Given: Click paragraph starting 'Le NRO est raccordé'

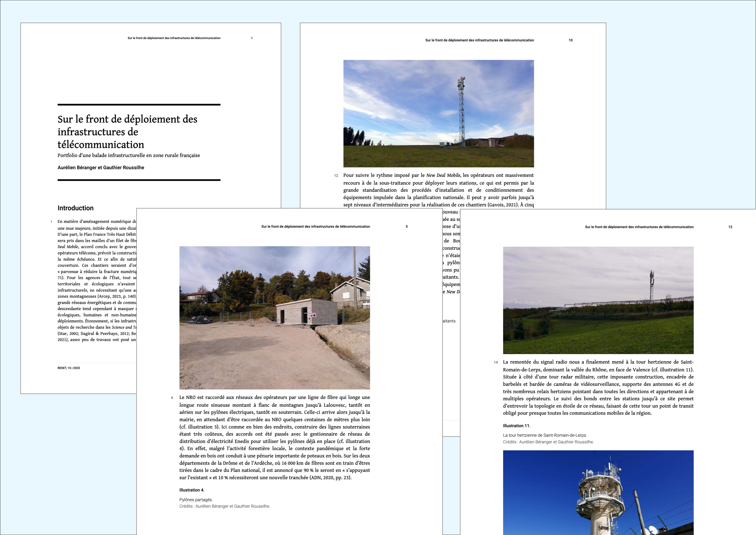Looking at the screenshot, I should click(275, 438).
